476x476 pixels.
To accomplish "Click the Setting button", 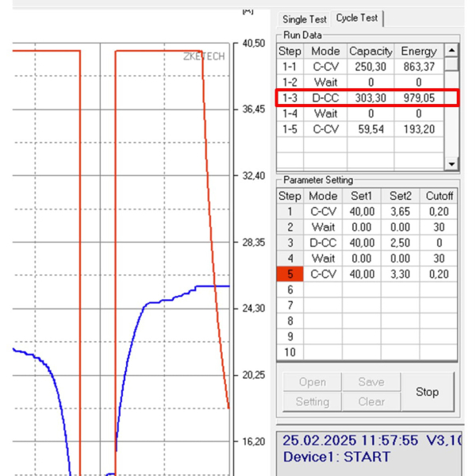I will coord(313,401).
